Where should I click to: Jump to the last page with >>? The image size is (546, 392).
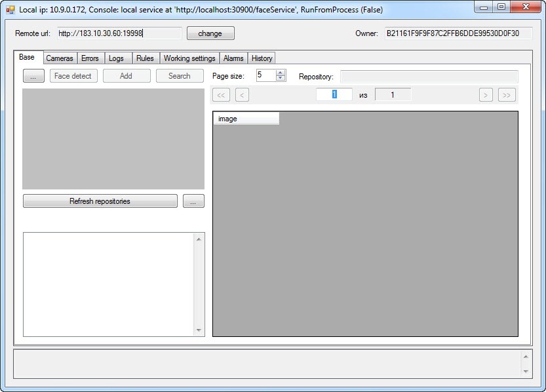click(x=507, y=95)
